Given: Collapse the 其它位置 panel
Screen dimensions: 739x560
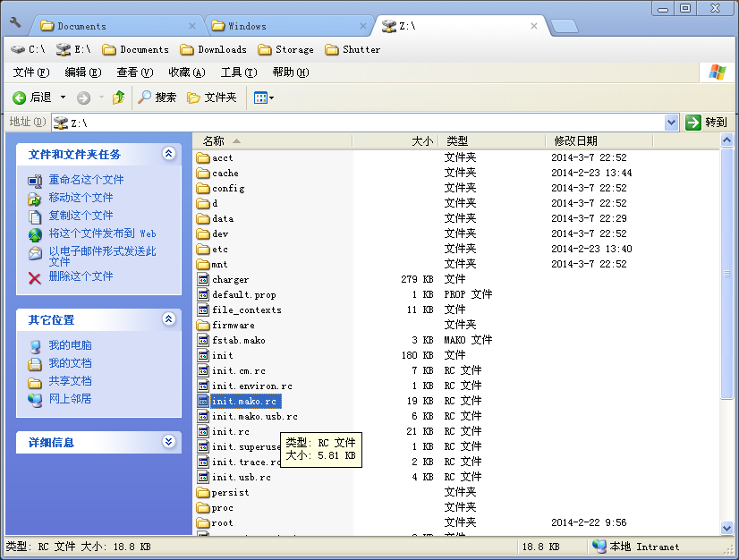Looking at the screenshot, I should click(x=169, y=319).
